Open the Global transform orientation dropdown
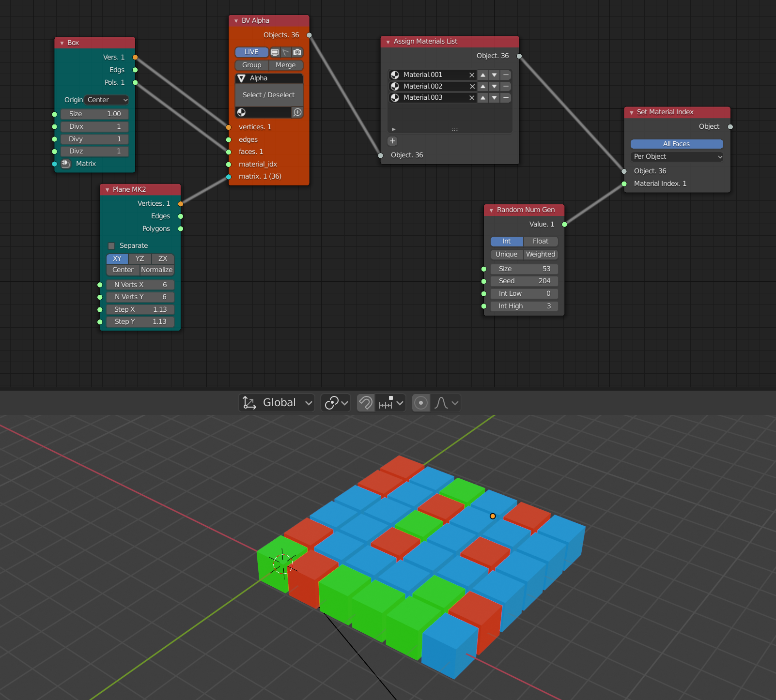The width and height of the screenshot is (776, 700). pyautogui.click(x=276, y=402)
